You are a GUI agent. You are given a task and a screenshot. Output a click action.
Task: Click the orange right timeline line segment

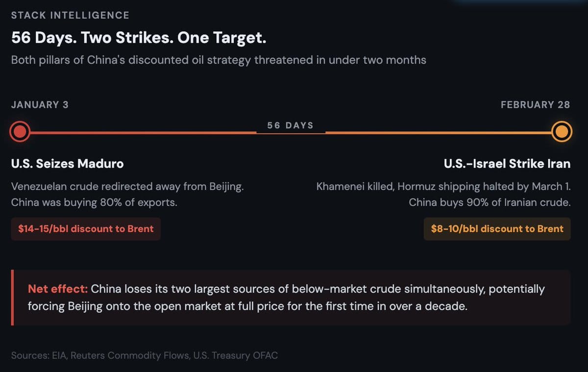(438, 132)
